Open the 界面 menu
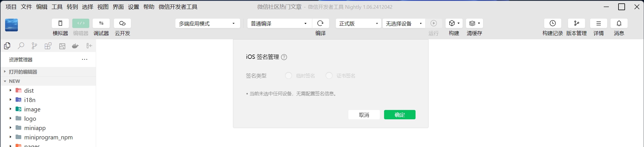 click(118, 7)
